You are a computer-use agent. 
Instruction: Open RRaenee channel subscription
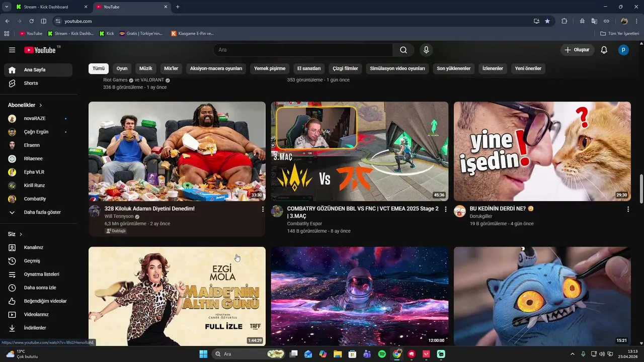pos(38,158)
